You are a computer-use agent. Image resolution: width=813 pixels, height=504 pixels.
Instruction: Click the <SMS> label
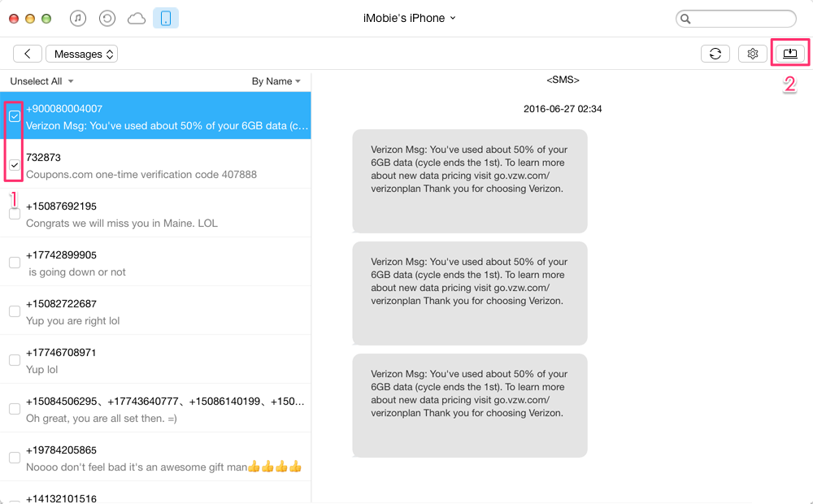563,80
